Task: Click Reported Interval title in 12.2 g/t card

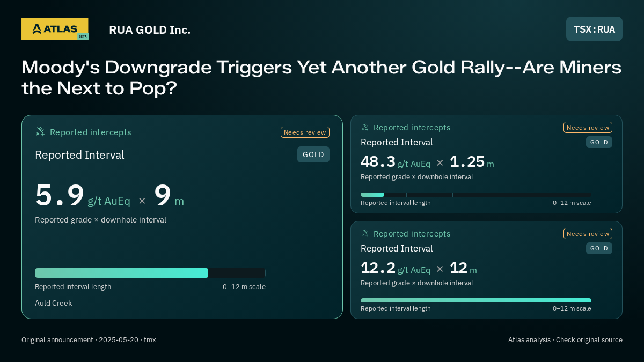Action: click(397, 248)
